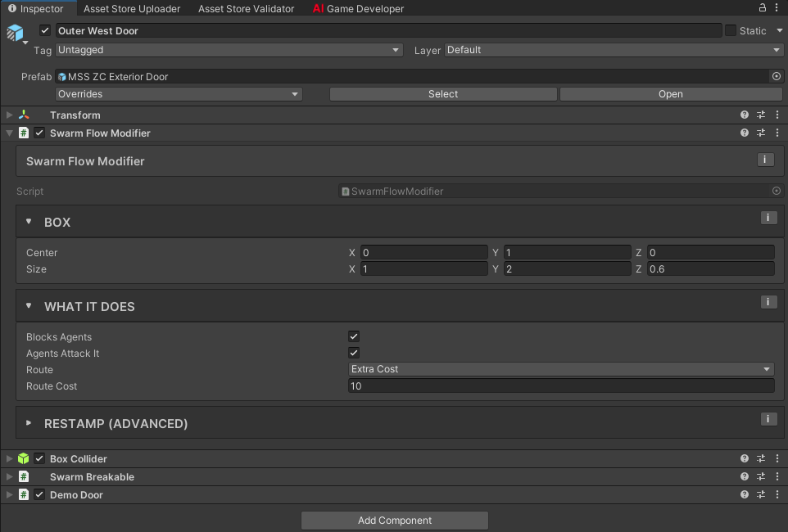Toggle the Outer West Door active checkbox

click(45, 30)
